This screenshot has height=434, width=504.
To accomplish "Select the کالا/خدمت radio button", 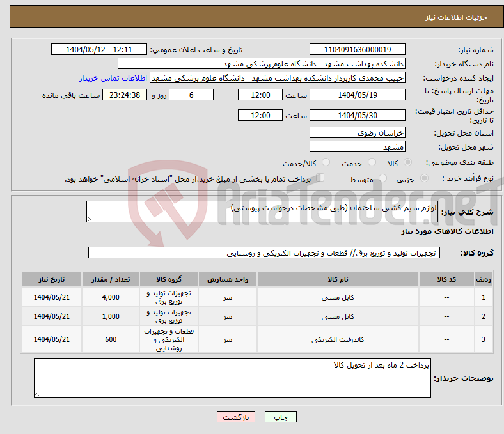I will (326, 162).
